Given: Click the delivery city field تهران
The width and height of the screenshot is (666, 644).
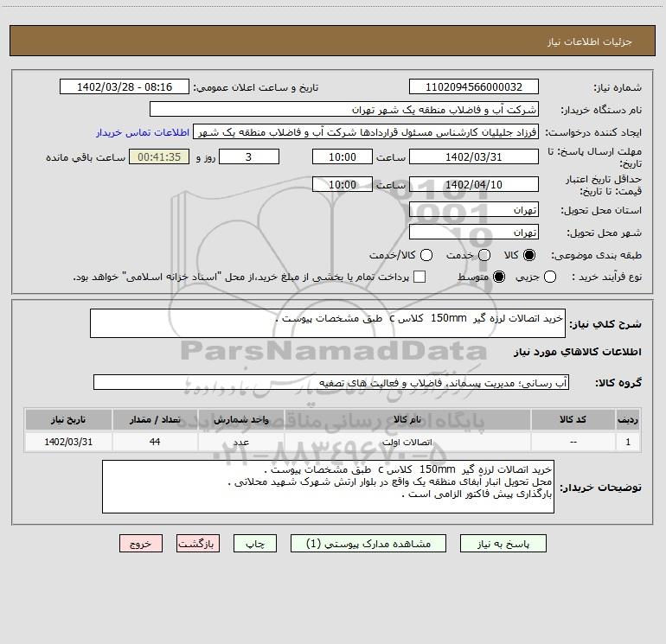Looking at the screenshot, I should [x=474, y=233].
